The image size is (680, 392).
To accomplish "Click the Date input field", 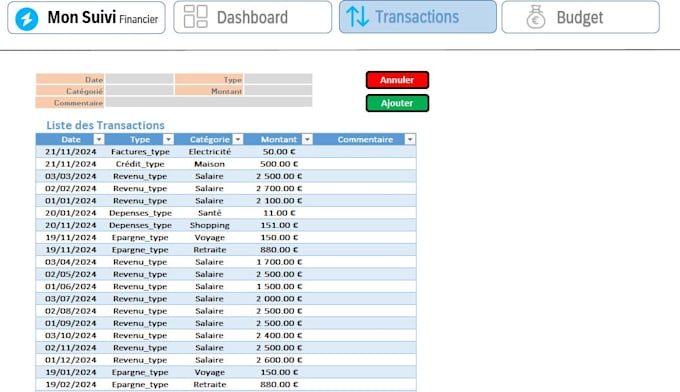I will tap(140, 79).
